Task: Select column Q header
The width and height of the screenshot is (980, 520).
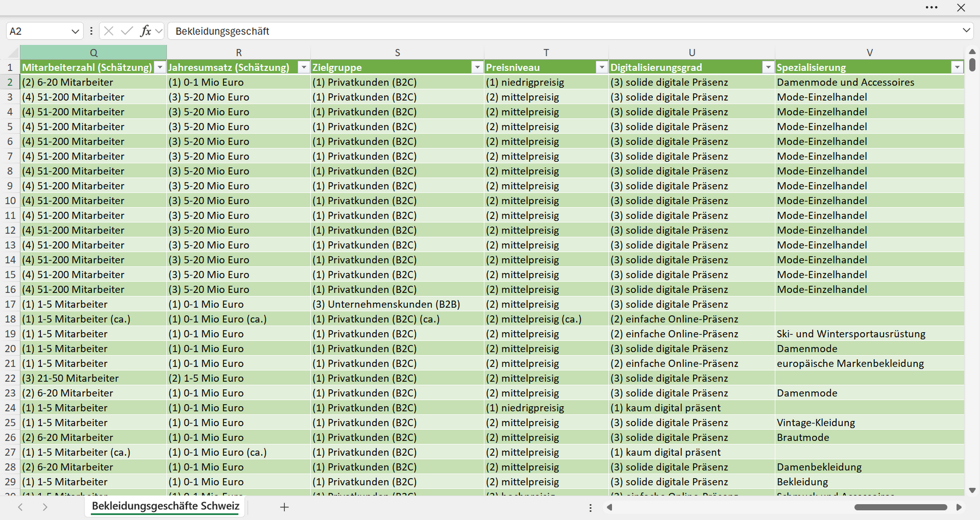Action: pyautogui.click(x=94, y=52)
